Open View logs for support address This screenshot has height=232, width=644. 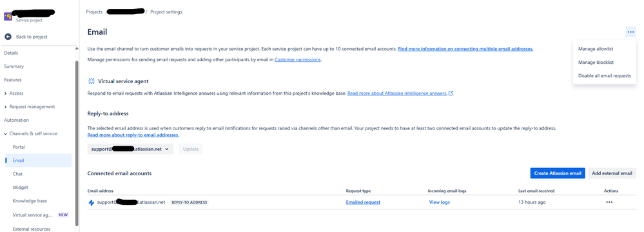pos(439,202)
